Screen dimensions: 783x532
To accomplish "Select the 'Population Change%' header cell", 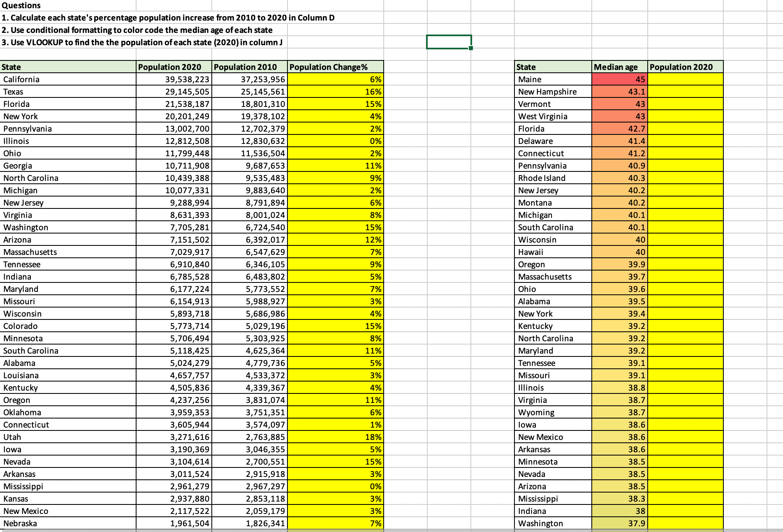I will (336, 67).
